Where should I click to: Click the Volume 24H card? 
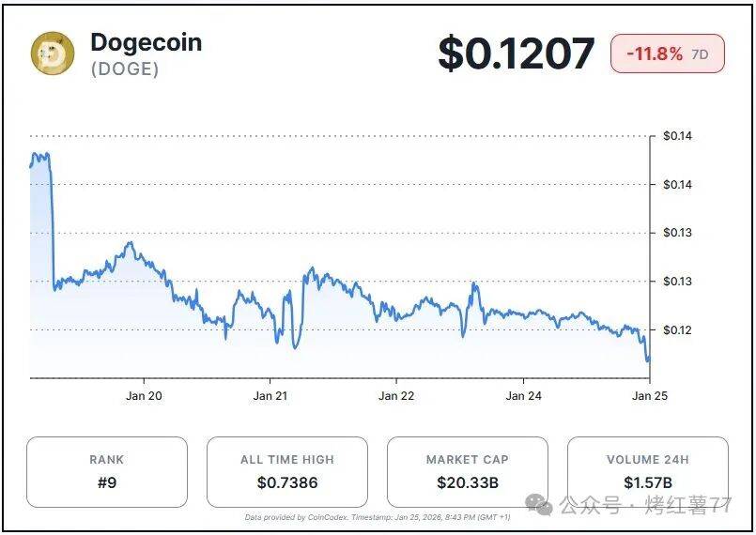point(647,472)
